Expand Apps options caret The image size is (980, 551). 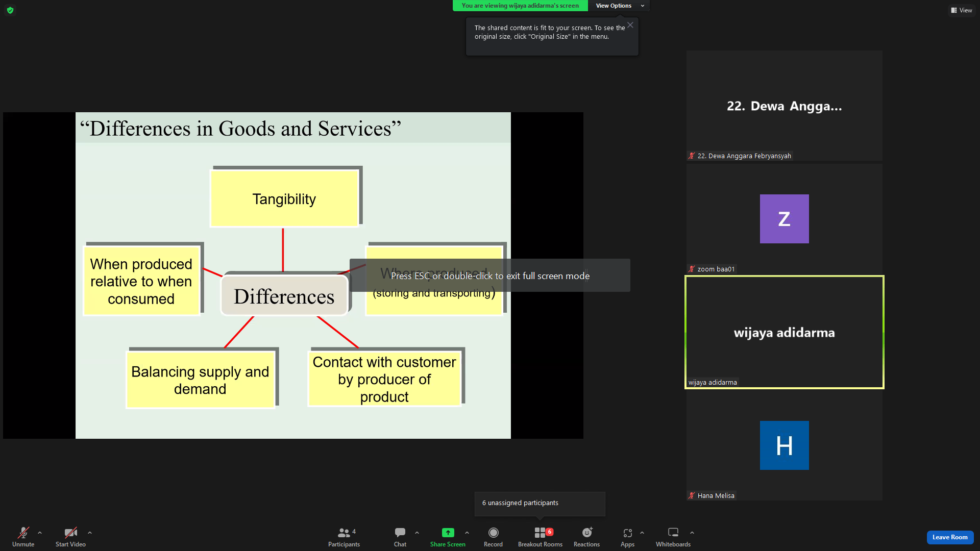[x=642, y=533]
